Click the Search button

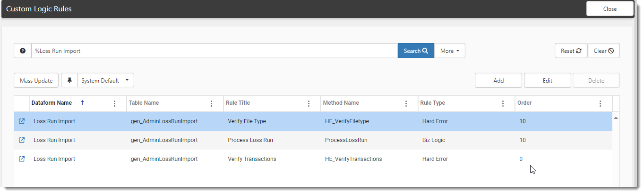coord(416,51)
